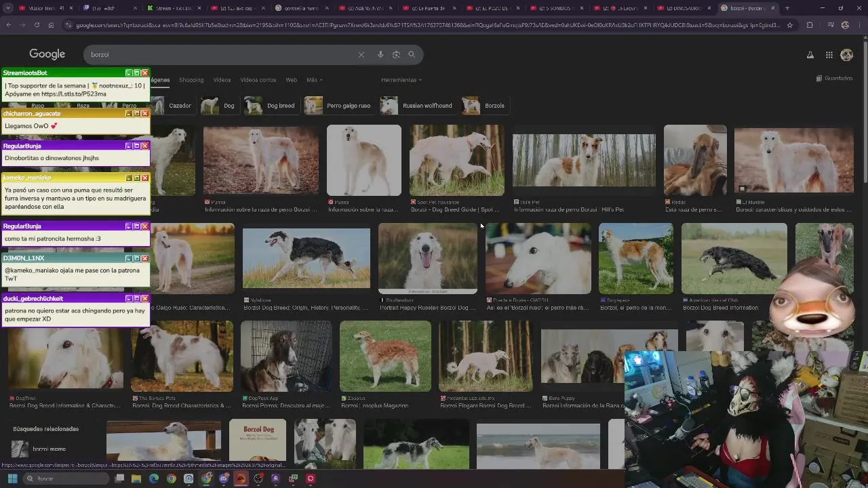Open a new browser tab
This screenshot has width=868, height=488.
(x=787, y=8)
